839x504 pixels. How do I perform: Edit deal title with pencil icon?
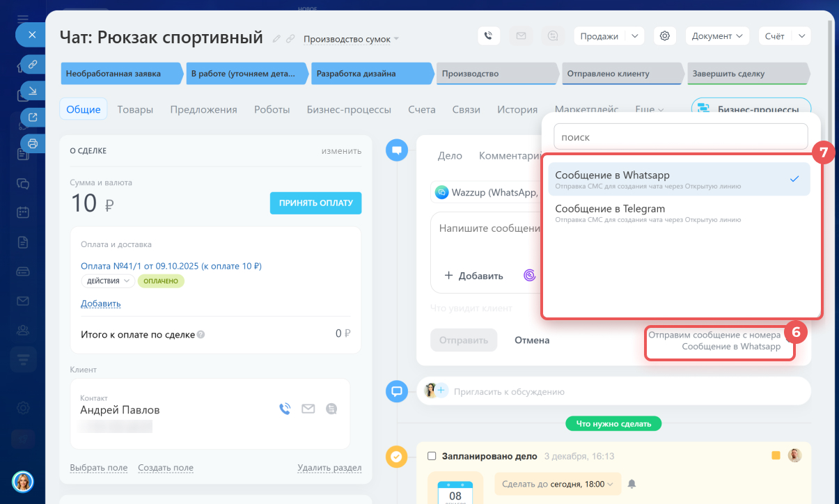pyautogui.click(x=276, y=39)
